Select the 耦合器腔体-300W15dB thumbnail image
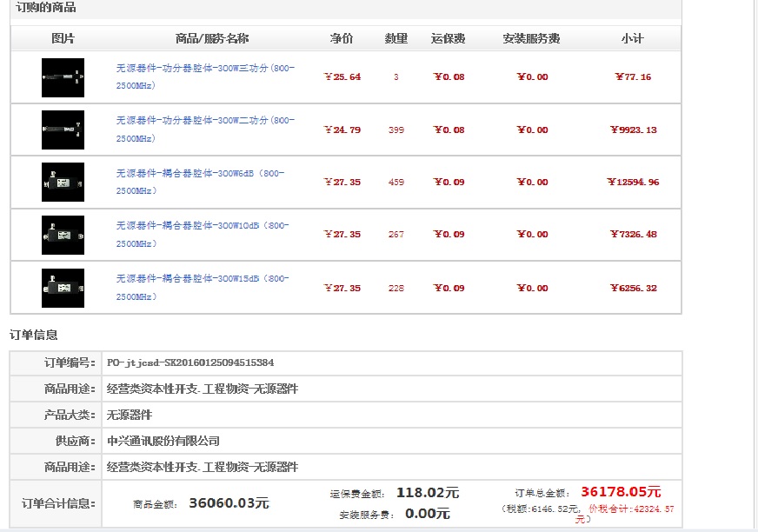 pyautogui.click(x=63, y=288)
